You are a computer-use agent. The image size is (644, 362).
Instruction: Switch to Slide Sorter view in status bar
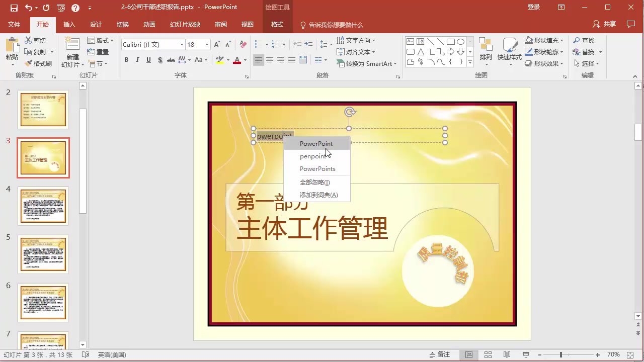[x=488, y=354]
